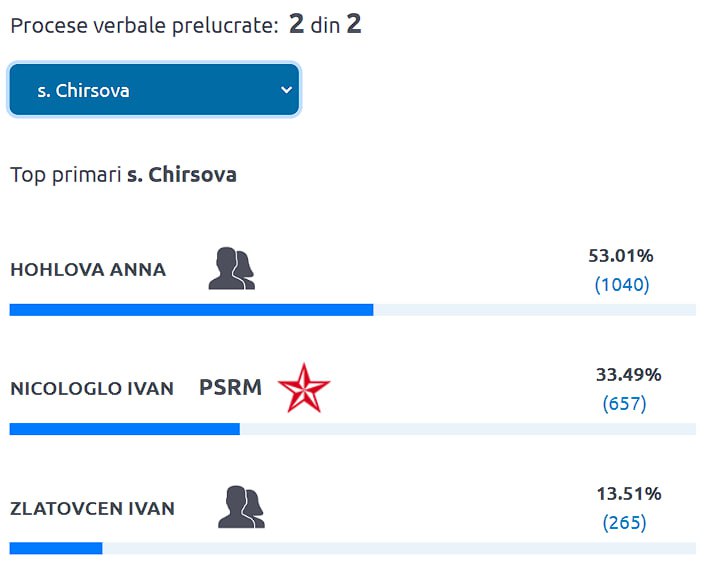The image size is (704, 581).
Task: Open the s. Chirsova locality dropdown
Action: tap(154, 89)
